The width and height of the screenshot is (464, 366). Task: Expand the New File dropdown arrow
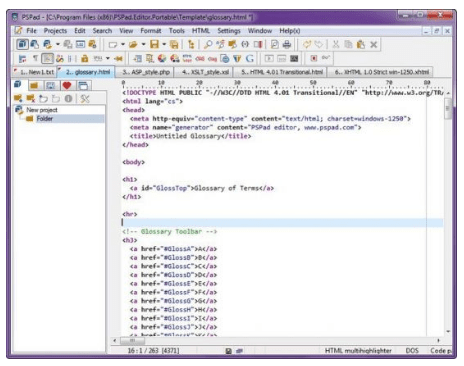point(123,44)
